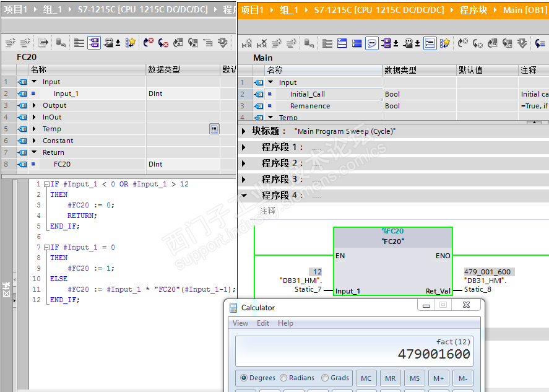Select Initial_Call row in Main interface
This screenshot has width=549, height=392.
point(393,94)
